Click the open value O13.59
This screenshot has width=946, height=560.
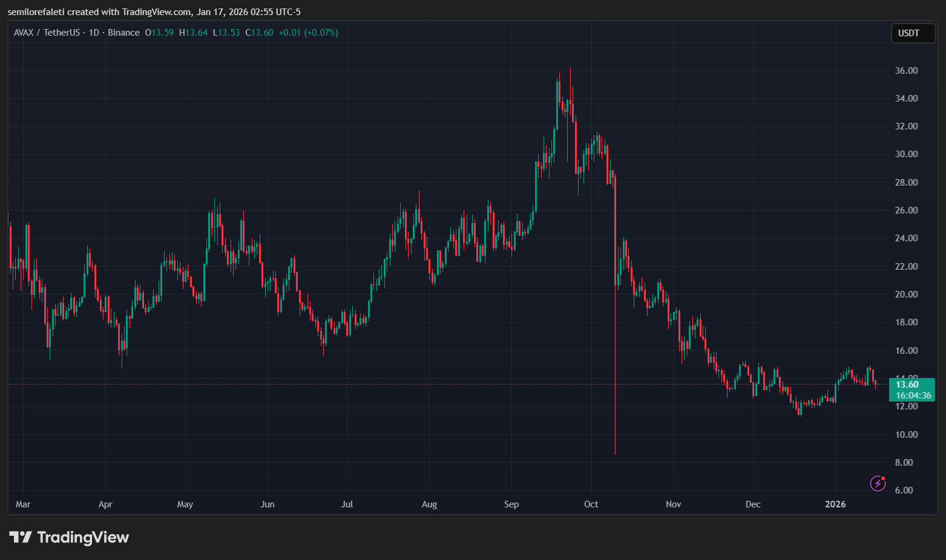coord(159,33)
